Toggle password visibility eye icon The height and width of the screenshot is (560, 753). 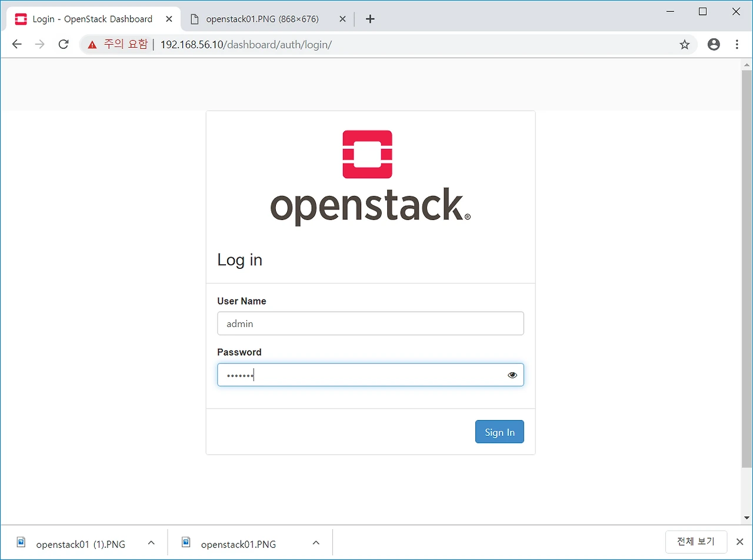tap(512, 375)
